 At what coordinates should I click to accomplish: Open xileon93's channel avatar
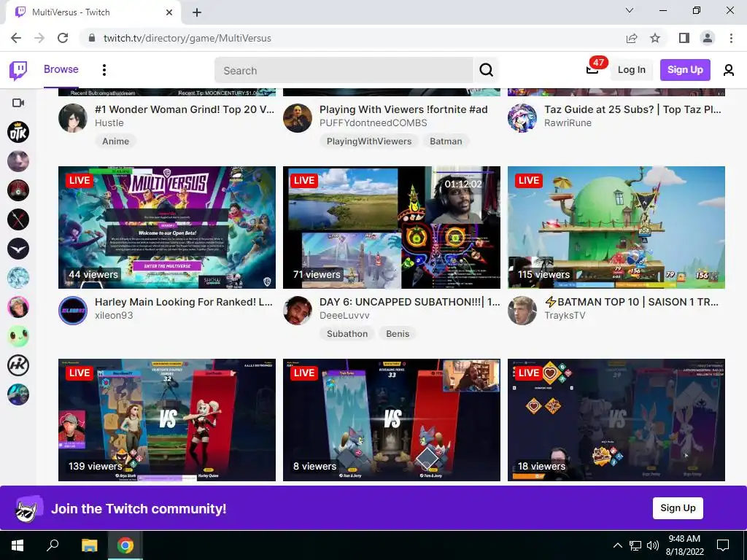click(73, 310)
